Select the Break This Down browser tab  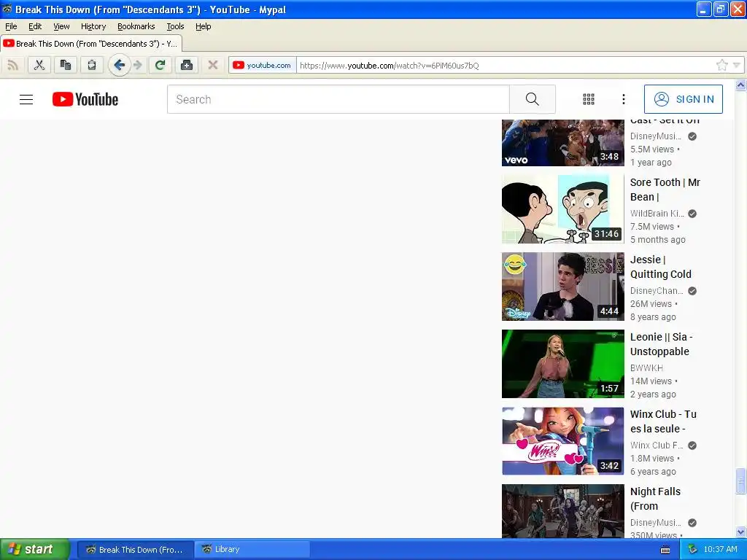[91, 44]
